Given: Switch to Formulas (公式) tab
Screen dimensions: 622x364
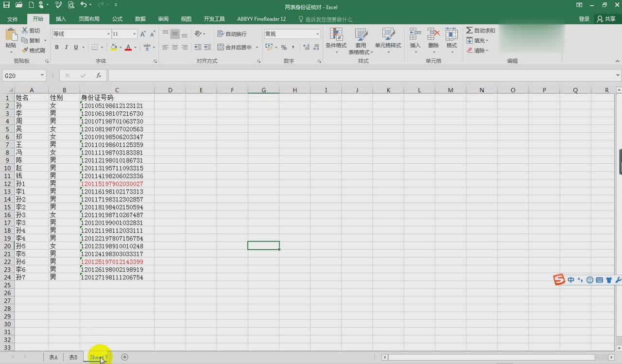Looking at the screenshot, I should tap(117, 19).
